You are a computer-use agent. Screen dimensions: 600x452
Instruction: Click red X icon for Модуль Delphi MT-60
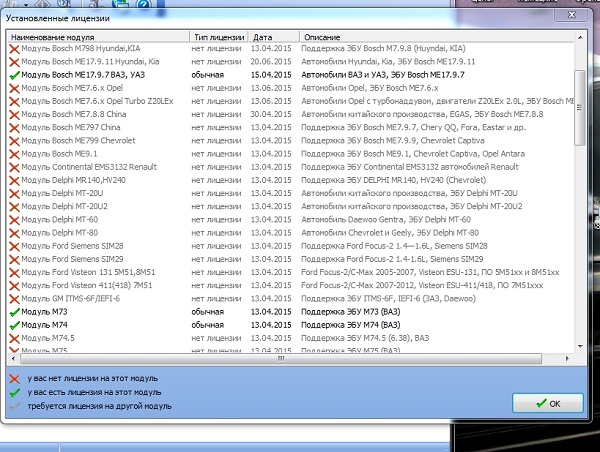click(x=14, y=219)
